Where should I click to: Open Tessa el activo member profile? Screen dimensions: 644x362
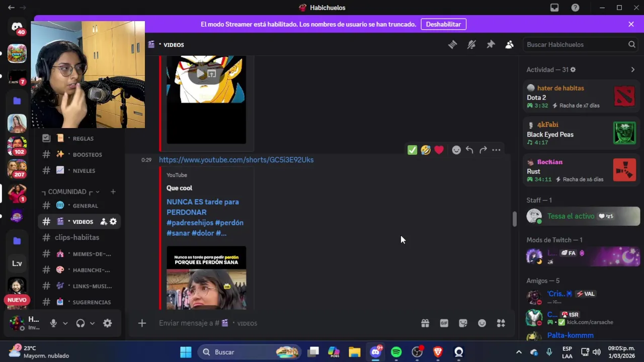[x=582, y=216]
